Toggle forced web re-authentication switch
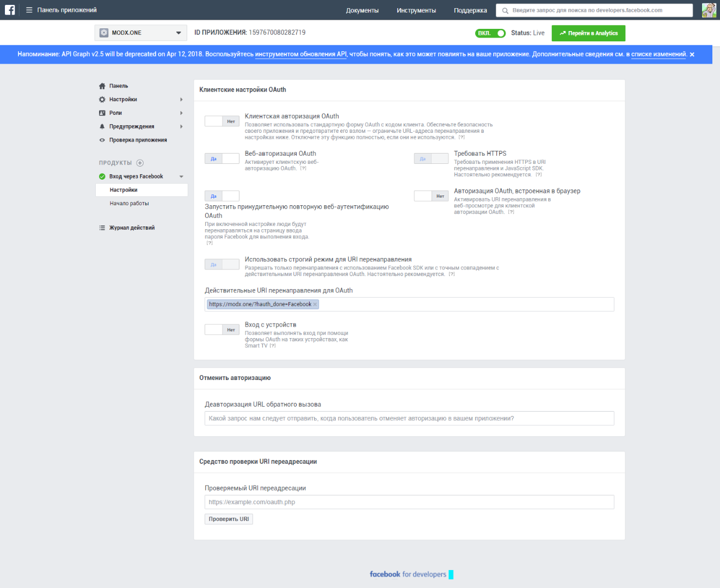The image size is (720, 588). coord(222,196)
